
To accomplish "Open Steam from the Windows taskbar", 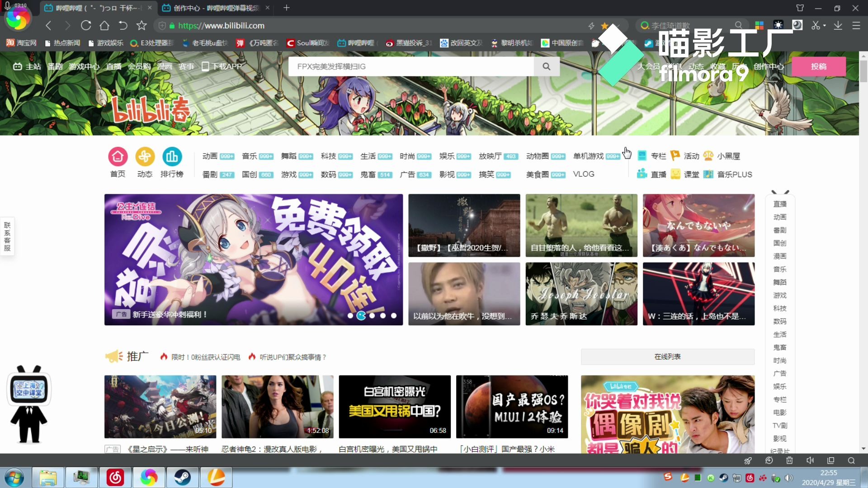I will (x=183, y=477).
